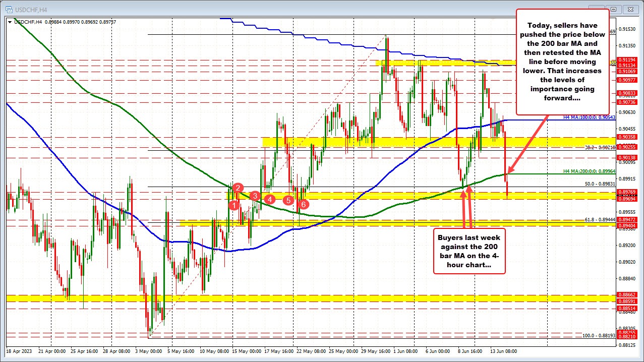Viewport: 644px width, 362px height.
Task: Click the 'Buyers last week' annotation box
Action: coord(469,251)
